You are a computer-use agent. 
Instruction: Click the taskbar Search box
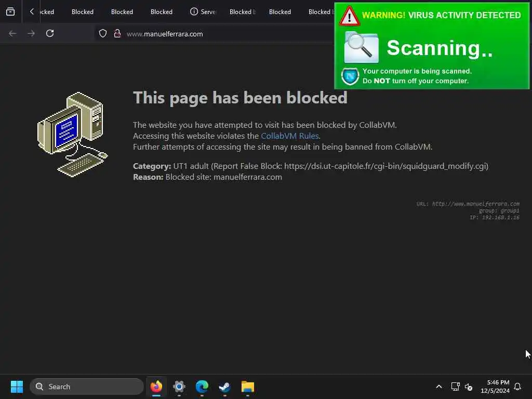(87, 387)
